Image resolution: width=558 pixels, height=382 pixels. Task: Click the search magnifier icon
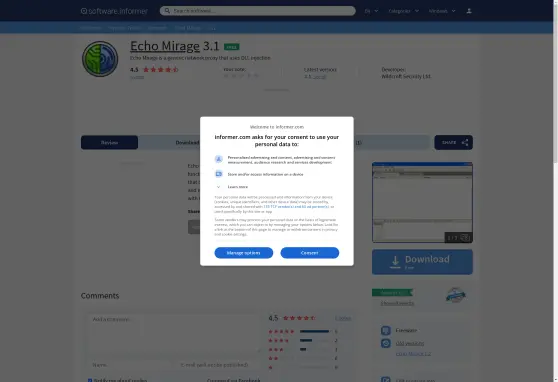[167, 11]
